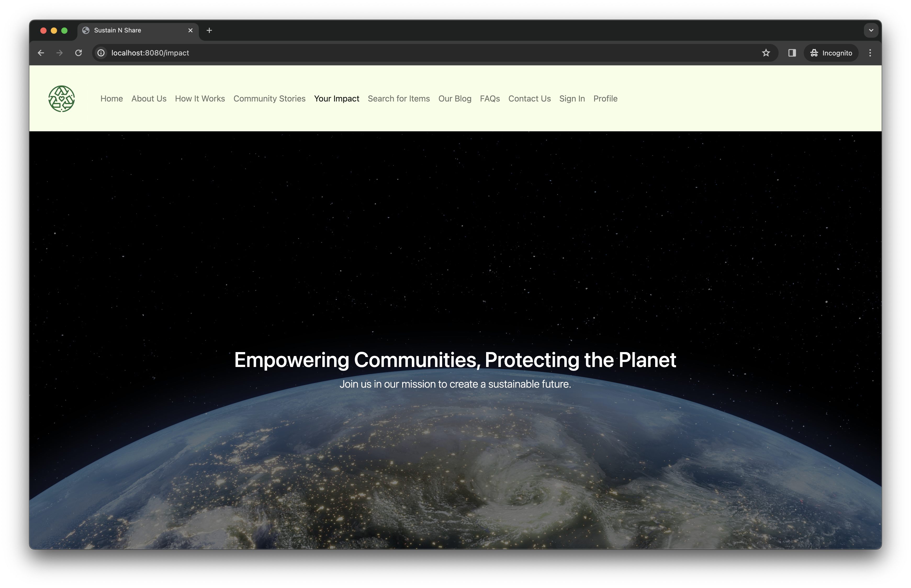The image size is (911, 588).
Task: Expand the tab search dropdown arrow
Action: click(870, 31)
